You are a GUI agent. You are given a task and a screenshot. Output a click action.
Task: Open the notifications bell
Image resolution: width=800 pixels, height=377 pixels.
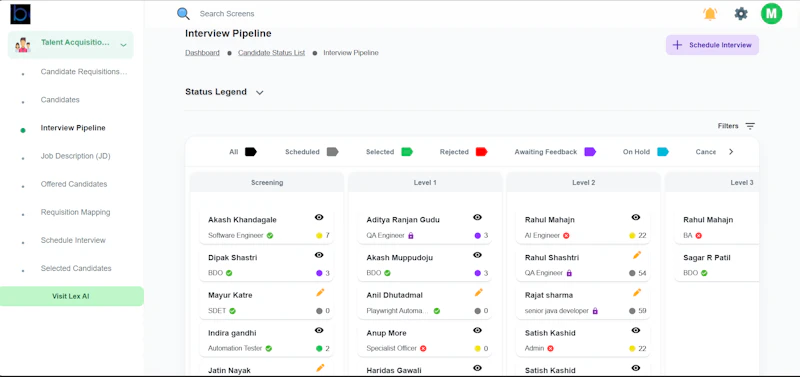coord(710,14)
